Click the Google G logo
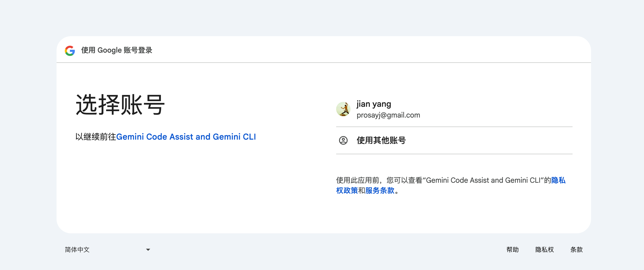This screenshot has height=270, width=644. click(x=70, y=51)
